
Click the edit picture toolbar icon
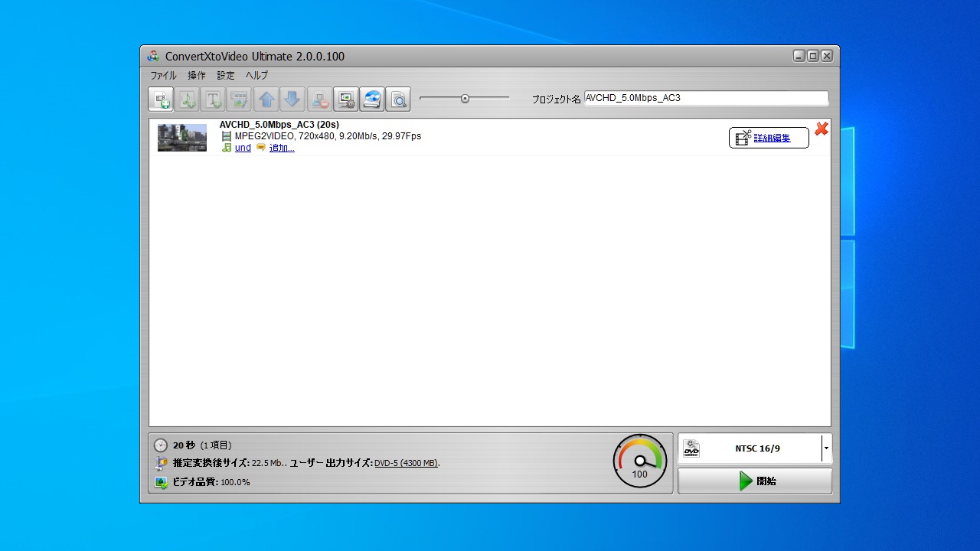click(x=239, y=99)
